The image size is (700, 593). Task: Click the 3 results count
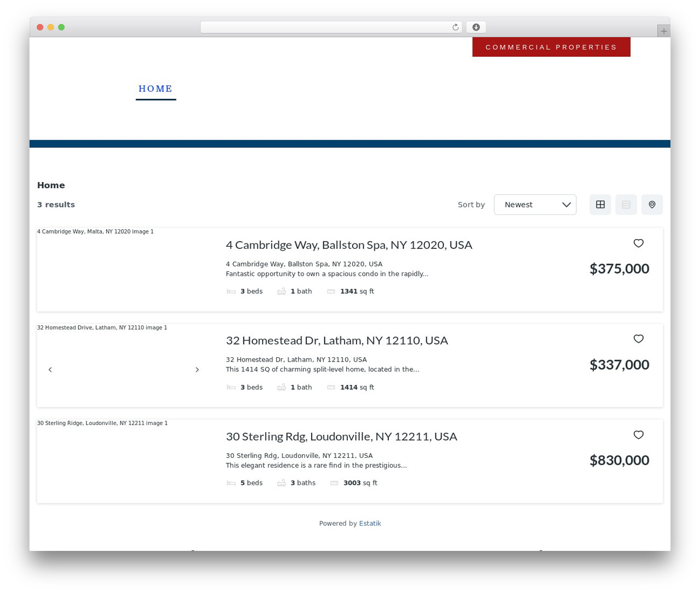(56, 205)
